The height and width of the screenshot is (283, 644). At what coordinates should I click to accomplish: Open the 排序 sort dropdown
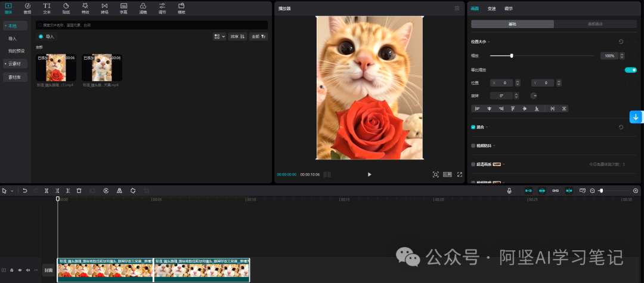tap(238, 36)
